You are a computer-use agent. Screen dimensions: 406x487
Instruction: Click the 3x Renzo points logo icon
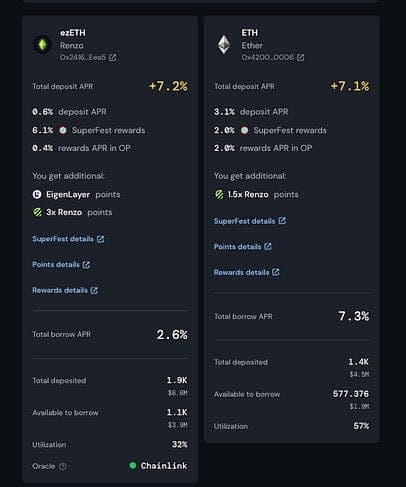38,212
